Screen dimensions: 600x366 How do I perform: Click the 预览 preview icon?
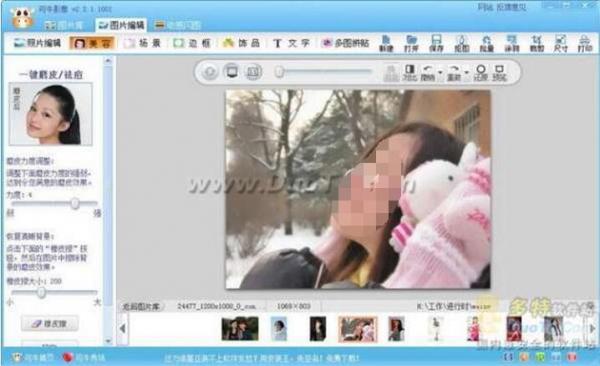(499, 72)
